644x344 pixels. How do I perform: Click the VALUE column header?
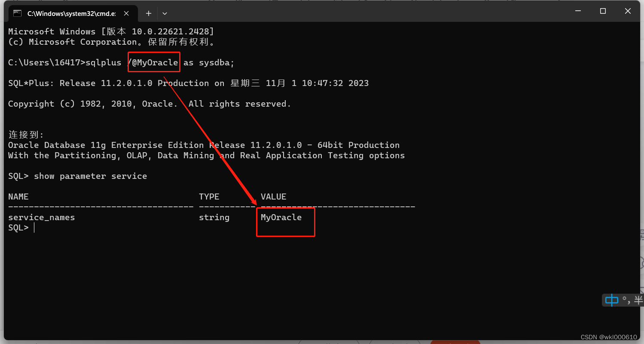point(273,197)
